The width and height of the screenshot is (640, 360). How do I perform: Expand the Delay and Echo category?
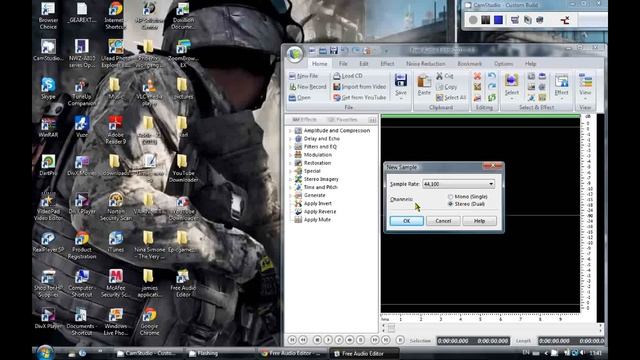tap(290, 139)
